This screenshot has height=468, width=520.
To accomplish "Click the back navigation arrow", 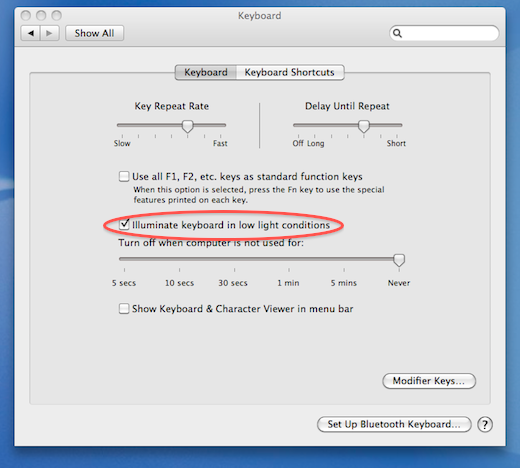I will pos(31,33).
